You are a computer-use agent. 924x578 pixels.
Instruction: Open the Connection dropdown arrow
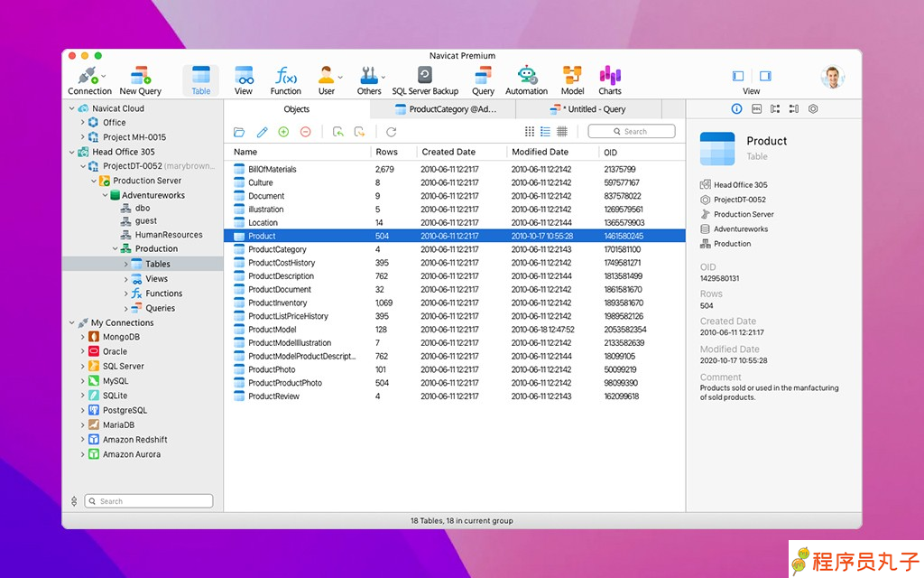(x=104, y=76)
